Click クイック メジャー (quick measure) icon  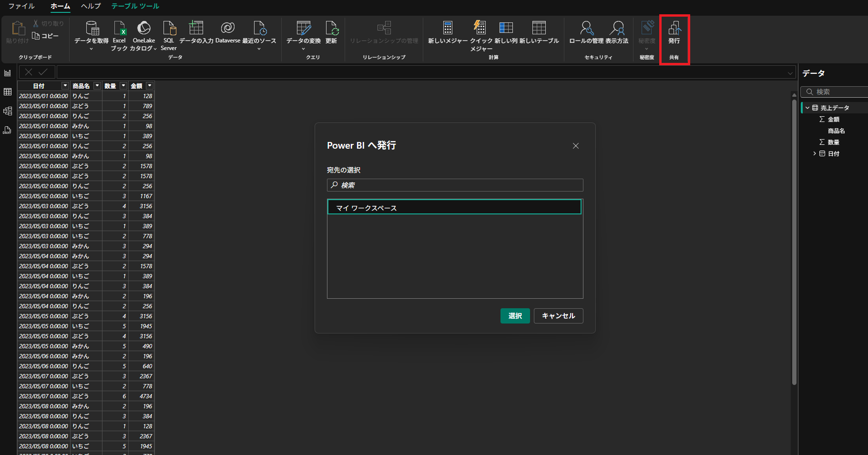pos(481,35)
